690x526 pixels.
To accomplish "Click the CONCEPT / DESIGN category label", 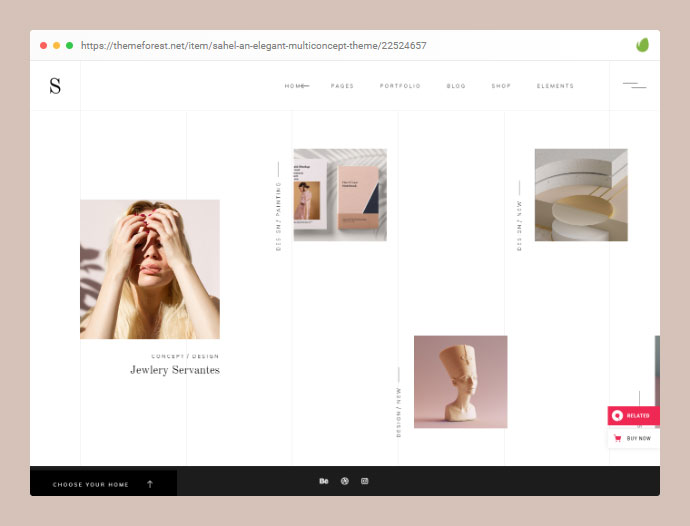I will pyautogui.click(x=185, y=356).
